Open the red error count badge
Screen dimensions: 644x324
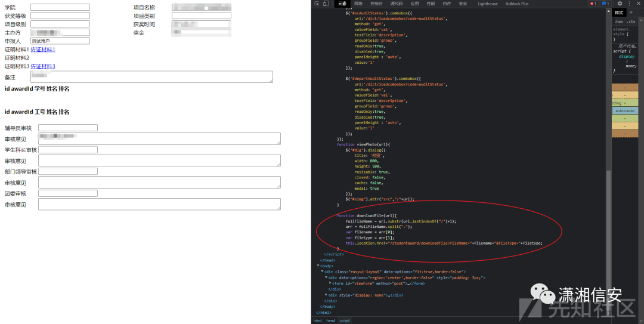coord(593,4)
